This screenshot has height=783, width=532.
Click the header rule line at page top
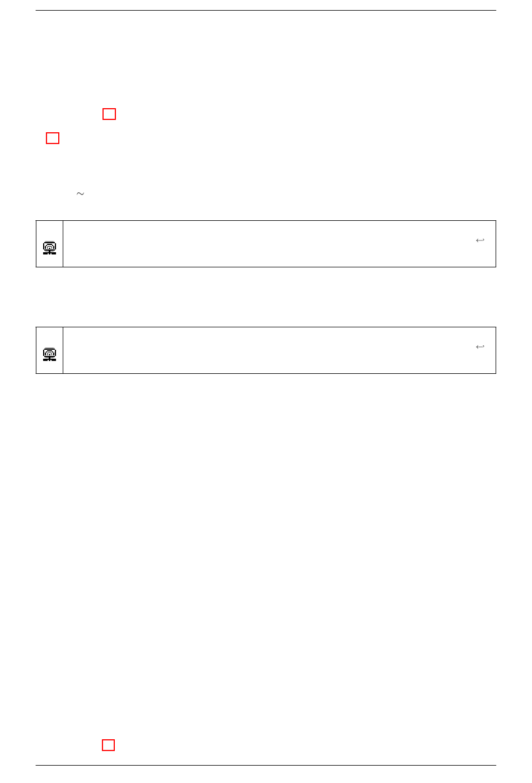pyautogui.click(x=266, y=10)
